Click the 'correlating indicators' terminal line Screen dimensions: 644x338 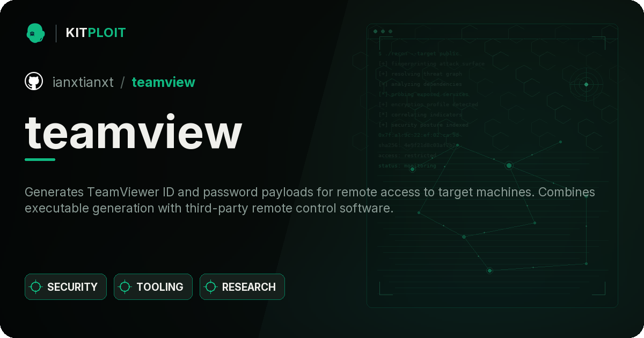pyautogui.click(x=420, y=115)
